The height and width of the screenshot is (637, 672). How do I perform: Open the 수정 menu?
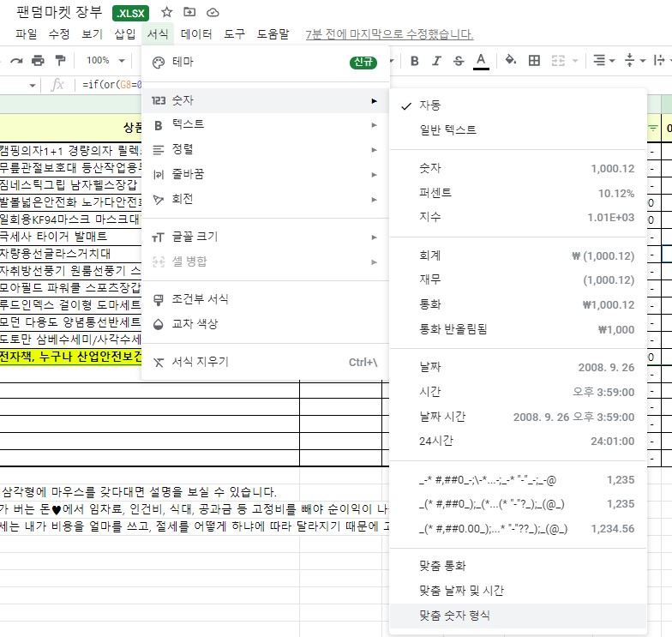click(x=59, y=34)
